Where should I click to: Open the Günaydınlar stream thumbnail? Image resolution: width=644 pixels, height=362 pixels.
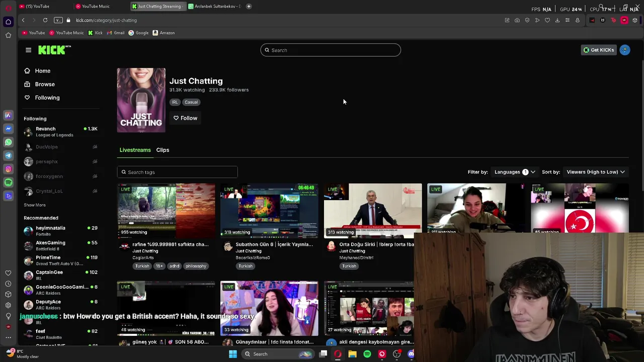pos(269,308)
